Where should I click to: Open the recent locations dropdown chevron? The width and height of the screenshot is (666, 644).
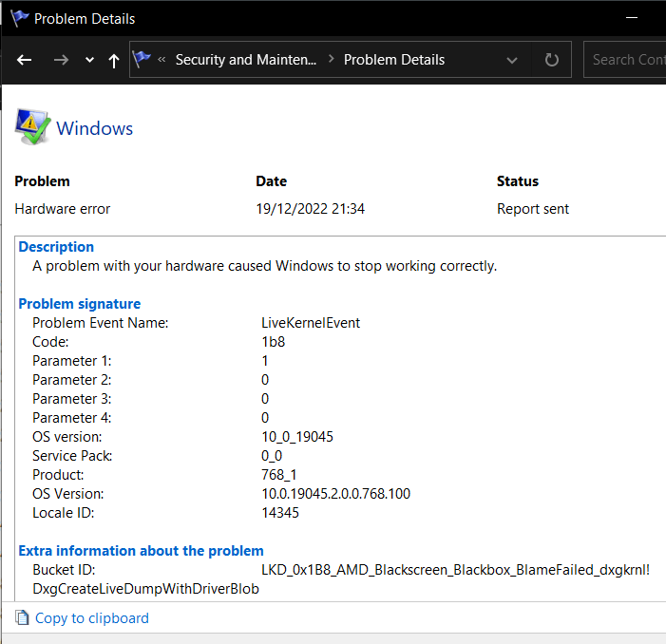coord(89,60)
